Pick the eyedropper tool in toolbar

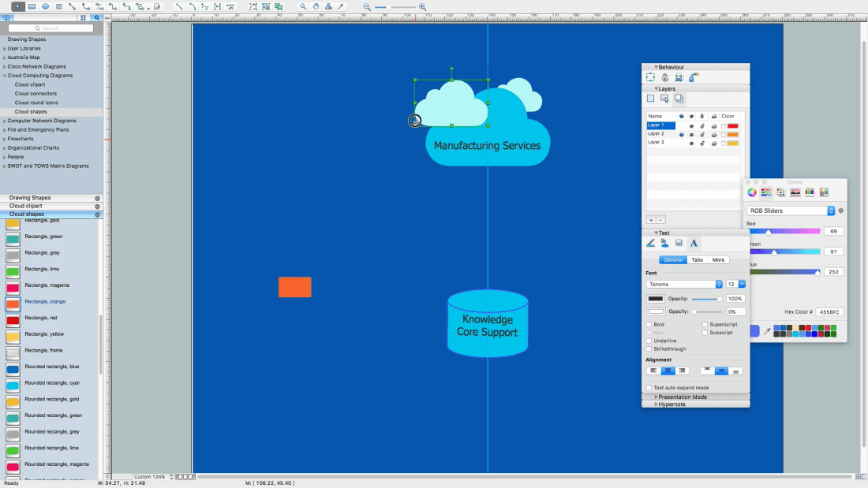point(341,6)
